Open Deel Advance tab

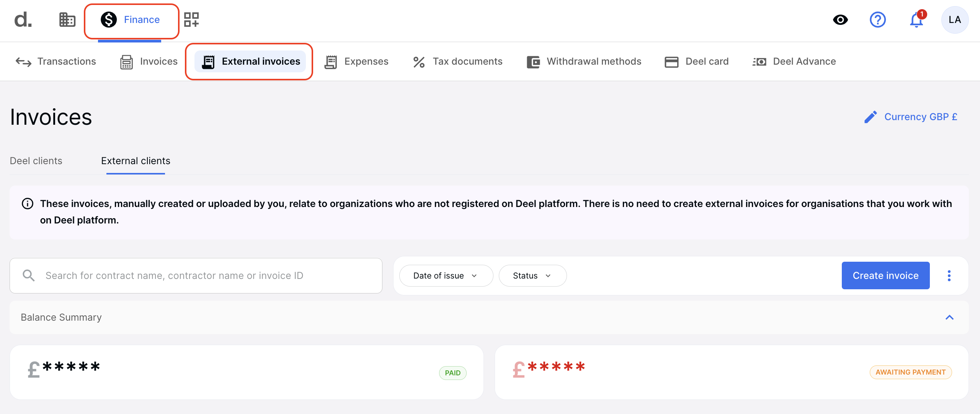(x=794, y=61)
